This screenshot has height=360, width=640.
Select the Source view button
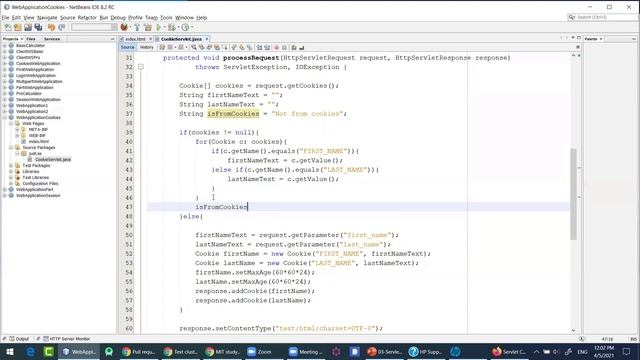tap(127, 47)
